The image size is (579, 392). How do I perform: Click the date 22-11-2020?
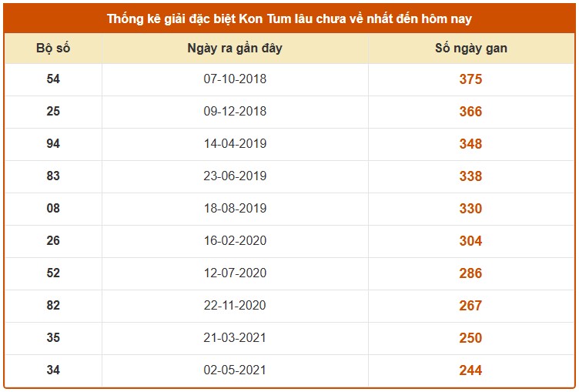[x=235, y=306]
